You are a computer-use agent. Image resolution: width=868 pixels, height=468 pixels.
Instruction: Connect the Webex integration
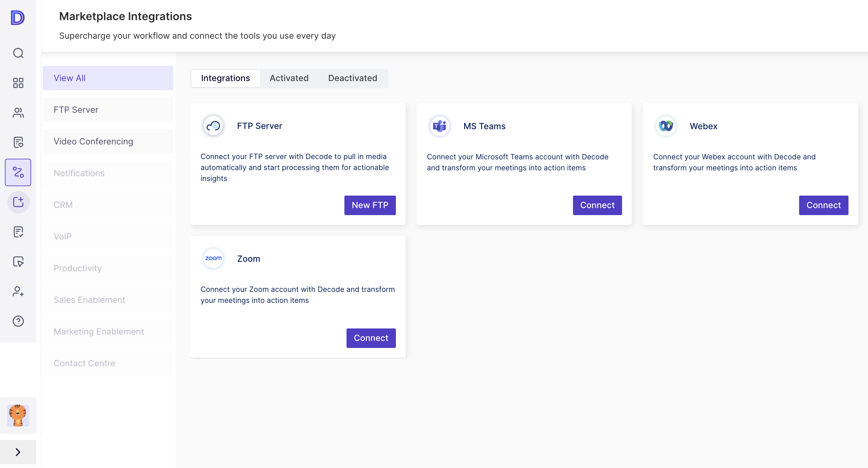(x=824, y=205)
